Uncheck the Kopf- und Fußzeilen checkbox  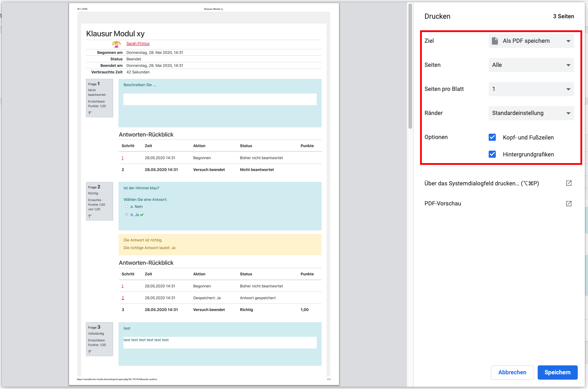point(492,137)
